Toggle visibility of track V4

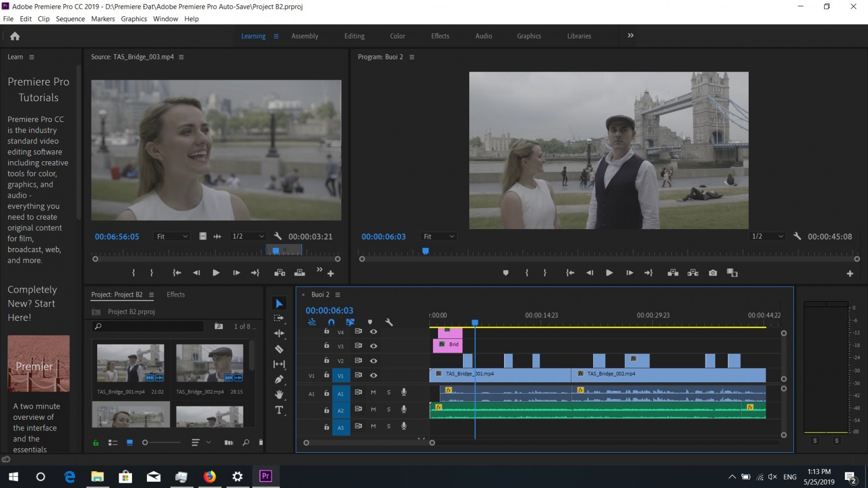pos(374,331)
